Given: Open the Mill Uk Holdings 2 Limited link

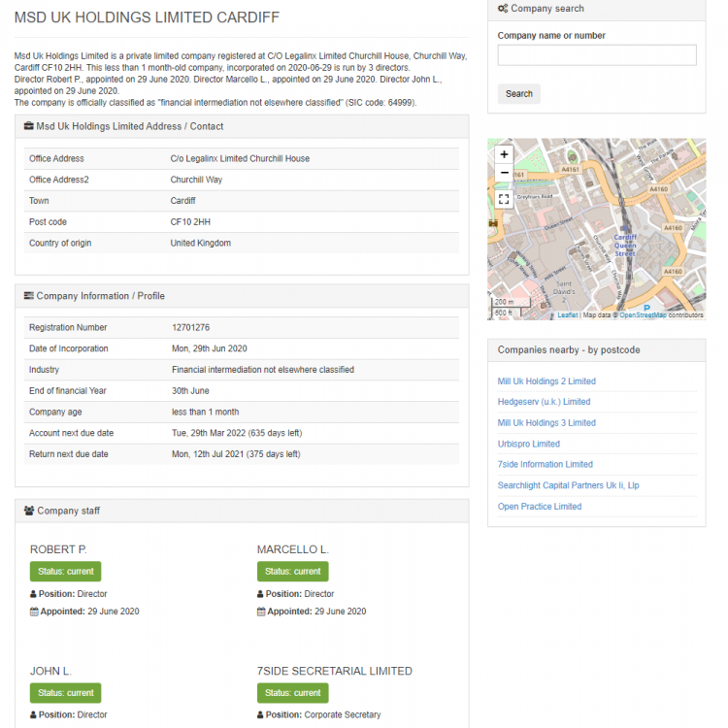Looking at the screenshot, I should (x=546, y=381).
